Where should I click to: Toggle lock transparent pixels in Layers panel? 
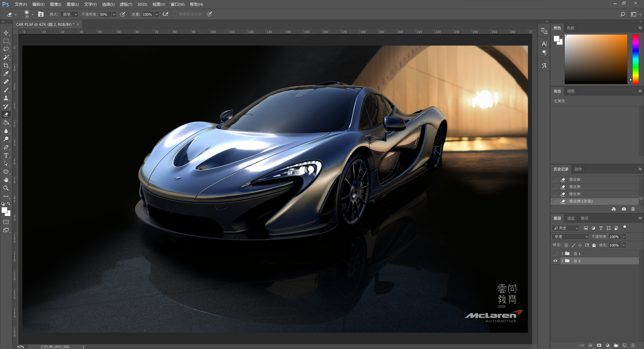click(566, 245)
